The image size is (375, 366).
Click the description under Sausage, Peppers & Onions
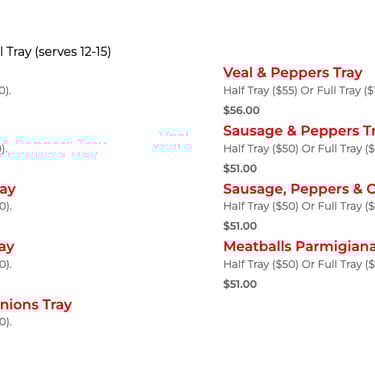tap(299, 206)
